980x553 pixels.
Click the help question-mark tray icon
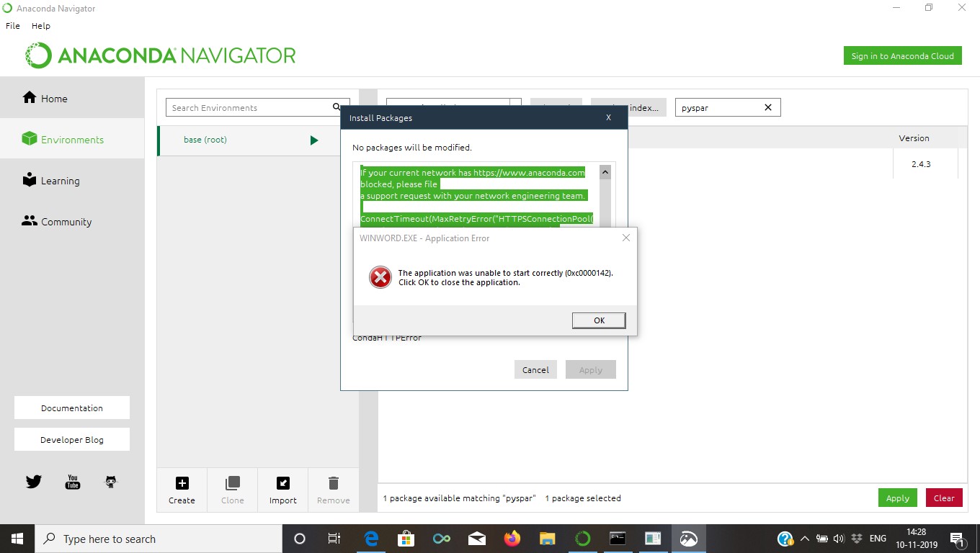click(785, 539)
